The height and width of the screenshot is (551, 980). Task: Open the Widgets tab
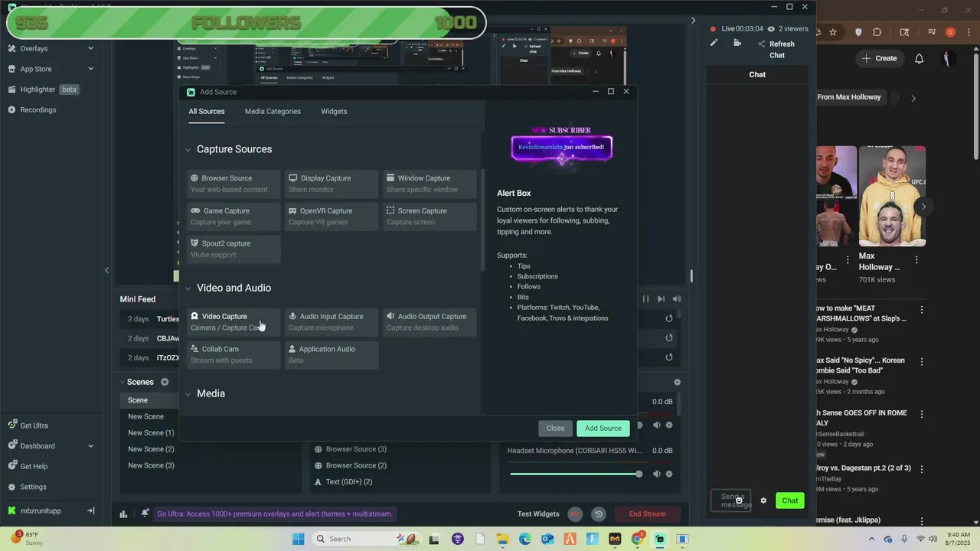(334, 112)
